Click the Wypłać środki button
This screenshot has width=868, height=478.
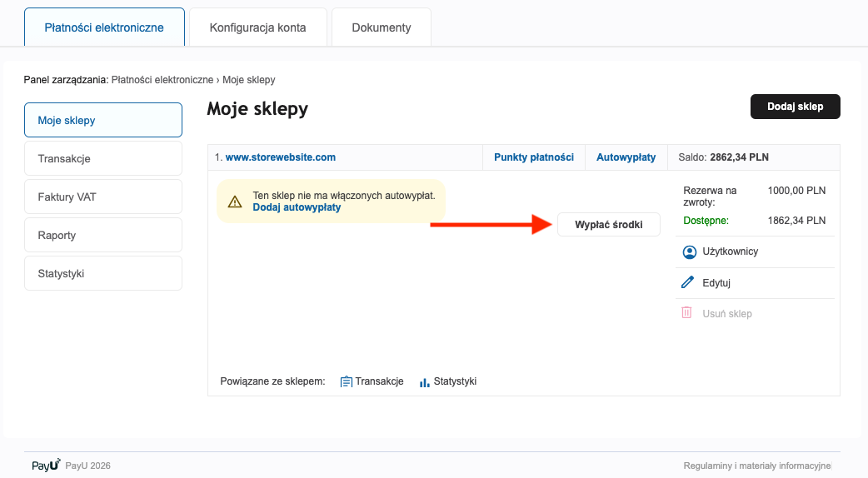pyautogui.click(x=609, y=225)
